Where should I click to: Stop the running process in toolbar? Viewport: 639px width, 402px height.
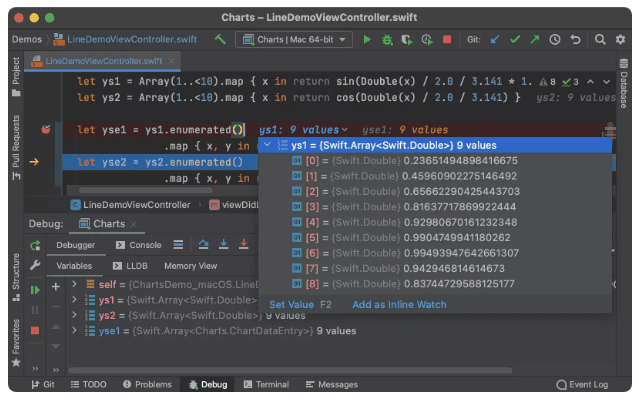[447, 40]
